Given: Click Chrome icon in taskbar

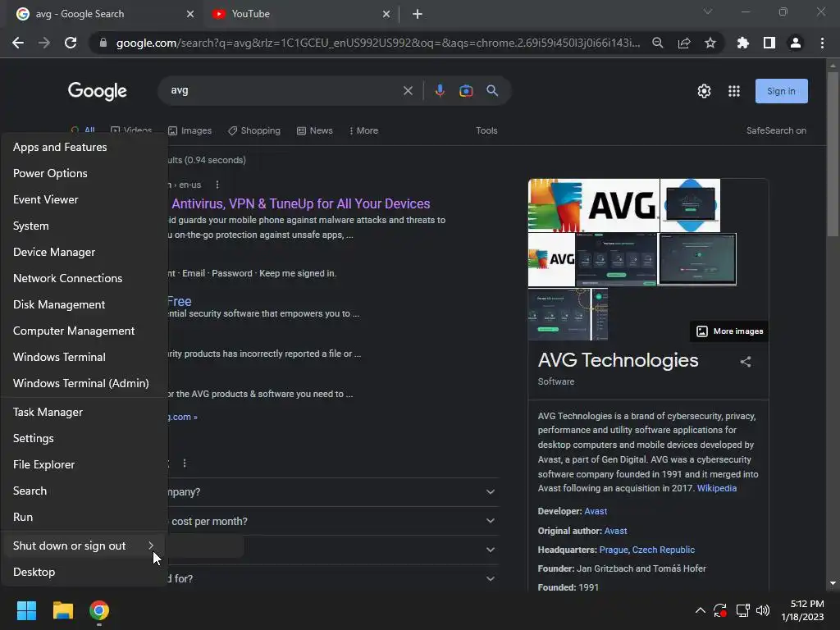Looking at the screenshot, I should click(x=99, y=610).
